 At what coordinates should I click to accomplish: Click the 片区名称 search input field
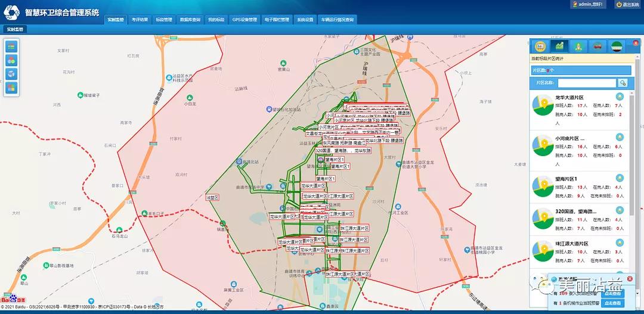pos(587,83)
